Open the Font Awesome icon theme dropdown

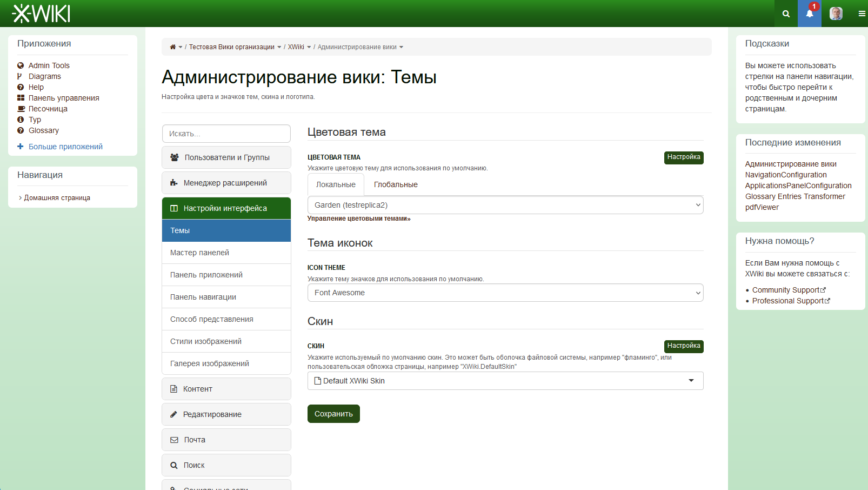click(x=505, y=293)
